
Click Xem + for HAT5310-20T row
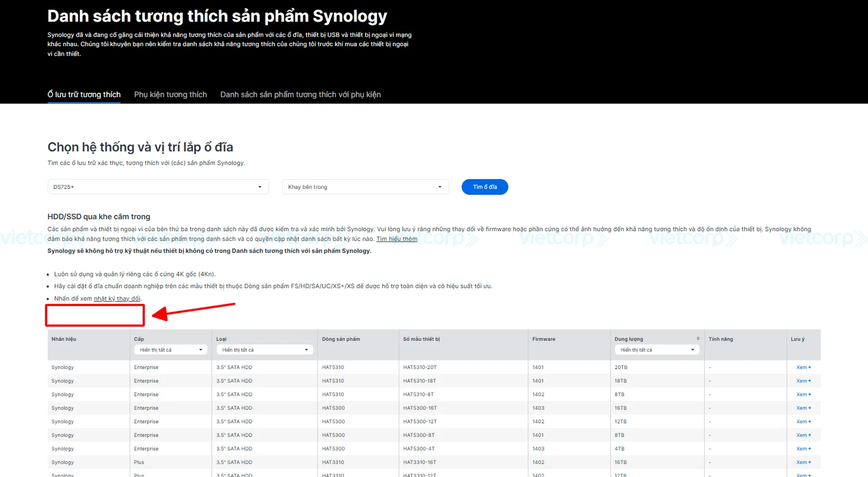pos(803,367)
